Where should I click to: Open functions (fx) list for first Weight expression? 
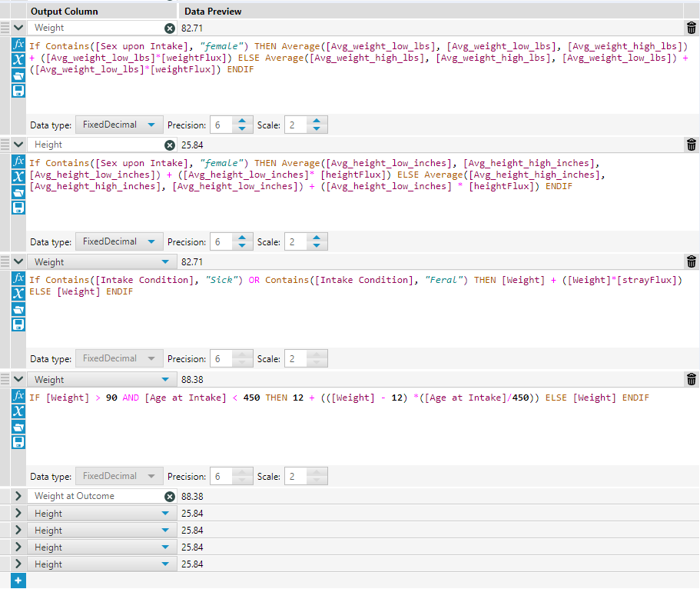(18, 45)
